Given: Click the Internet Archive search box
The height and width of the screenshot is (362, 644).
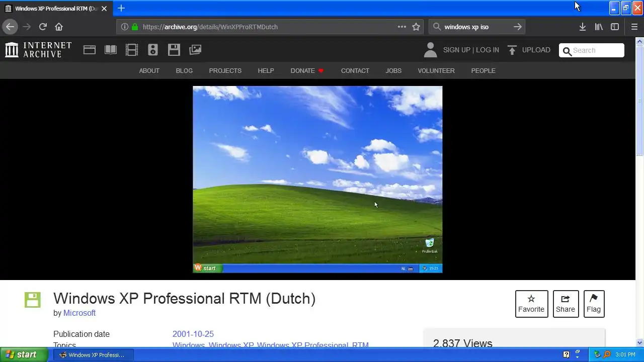Looking at the screenshot, I should (592, 50).
